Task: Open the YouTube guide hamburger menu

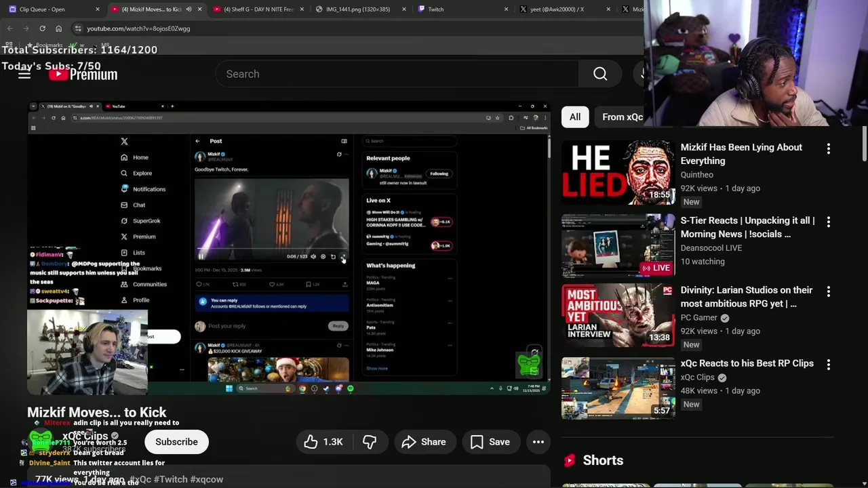Action: point(24,74)
